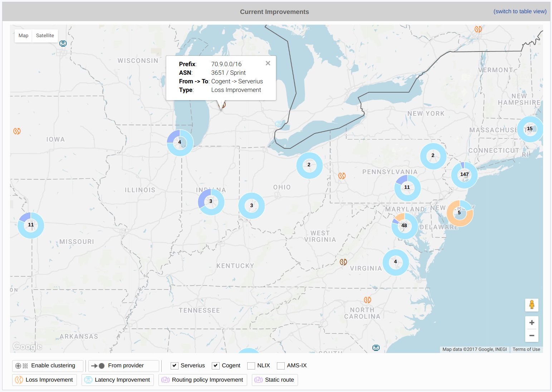This screenshot has height=392, width=552.
Task: Open the Pennsylvania cluster labeled 11
Action: click(407, 188)
